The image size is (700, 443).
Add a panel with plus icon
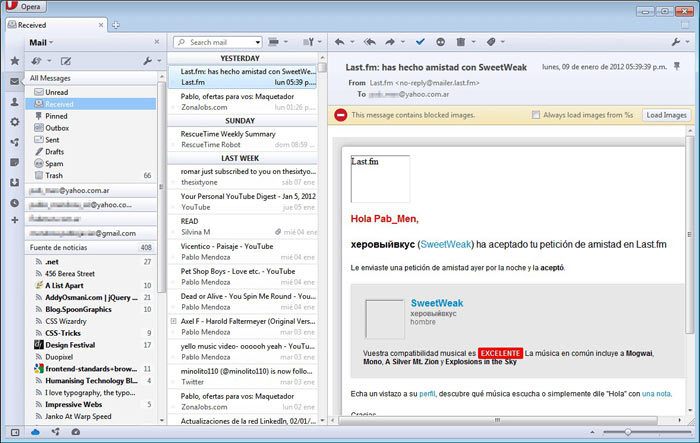pos(15,220)
